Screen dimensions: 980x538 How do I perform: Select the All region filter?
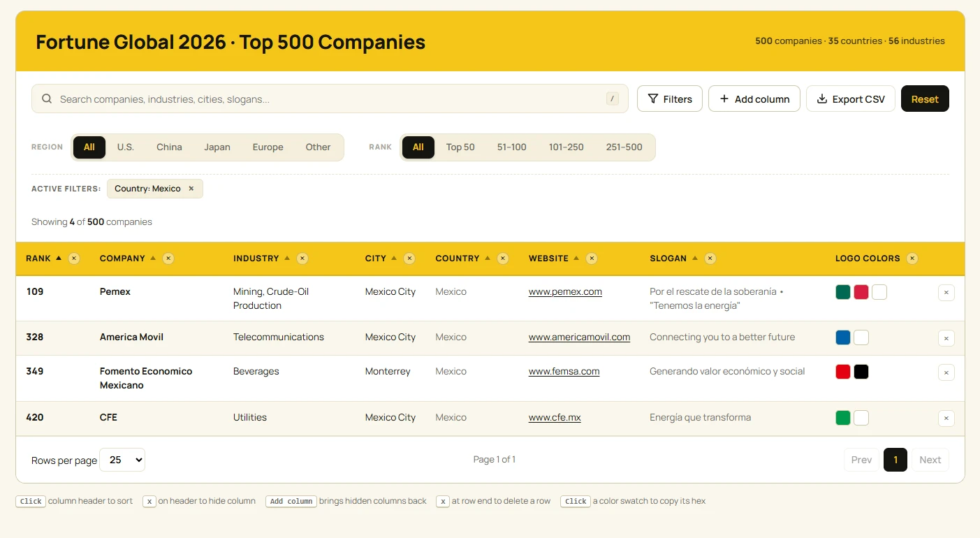pyautogui.click(x=89, y=147)
